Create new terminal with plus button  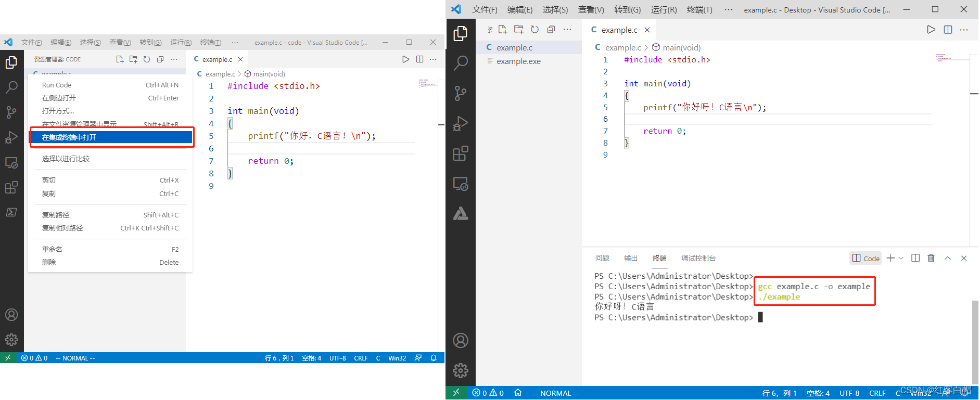pyautogui.click(x=890, y=258)
